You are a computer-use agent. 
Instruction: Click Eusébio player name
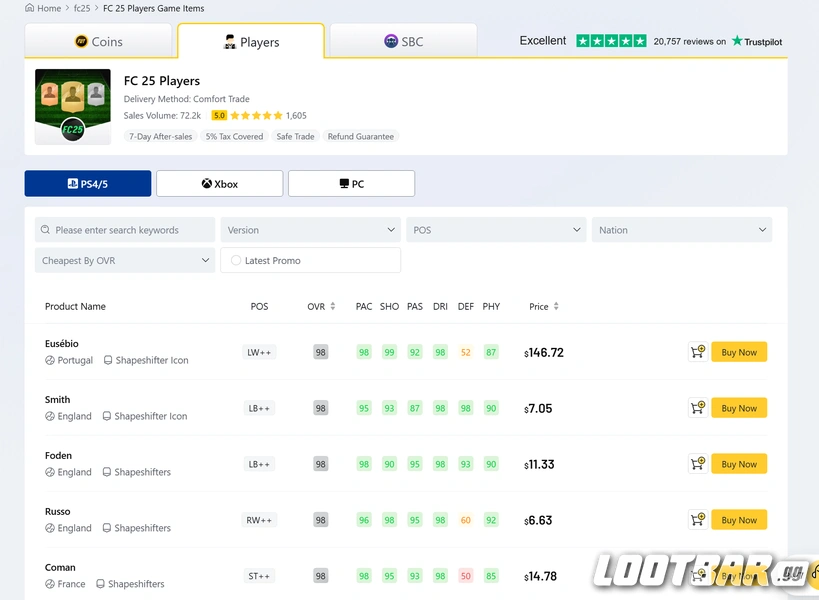coord(62,344)
